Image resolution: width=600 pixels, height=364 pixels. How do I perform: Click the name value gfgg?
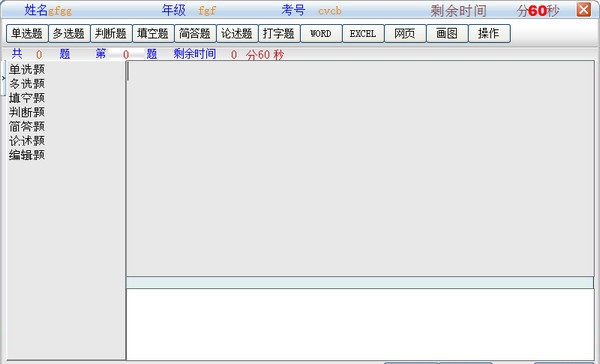pyautogui.click(x=60, y=11)
